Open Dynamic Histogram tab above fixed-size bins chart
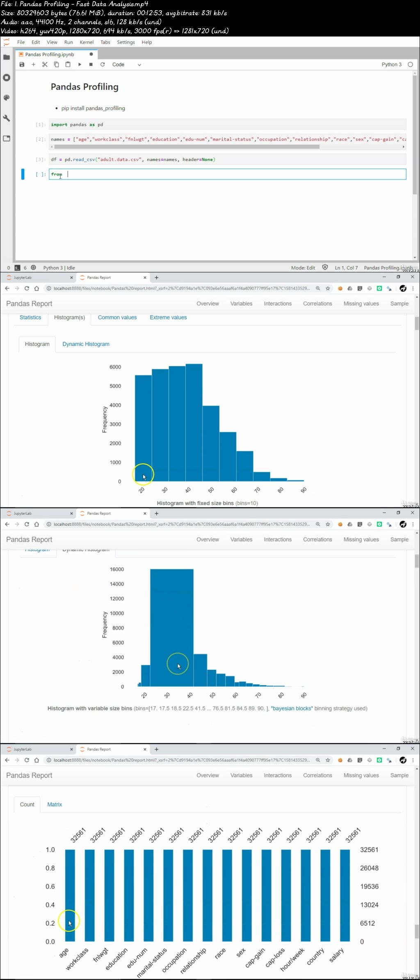The width and height of the screenshot is (420, 980). click(x=86, y=344)
